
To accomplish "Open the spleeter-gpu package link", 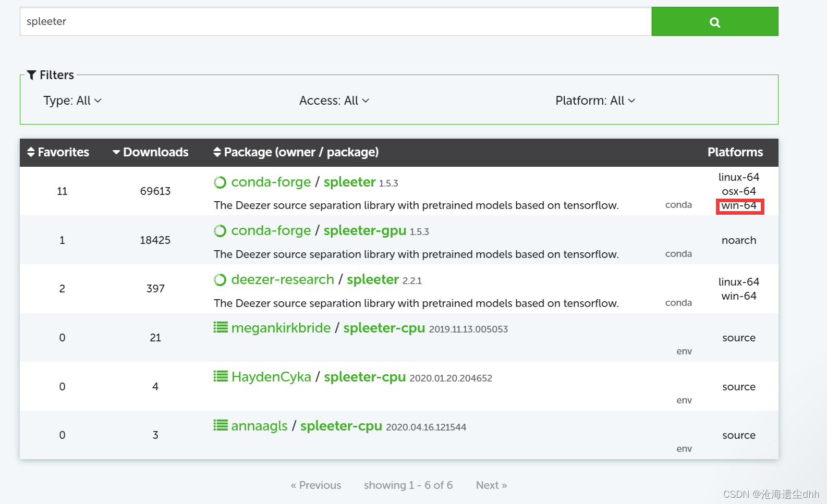I will click(x=365, y=230).
